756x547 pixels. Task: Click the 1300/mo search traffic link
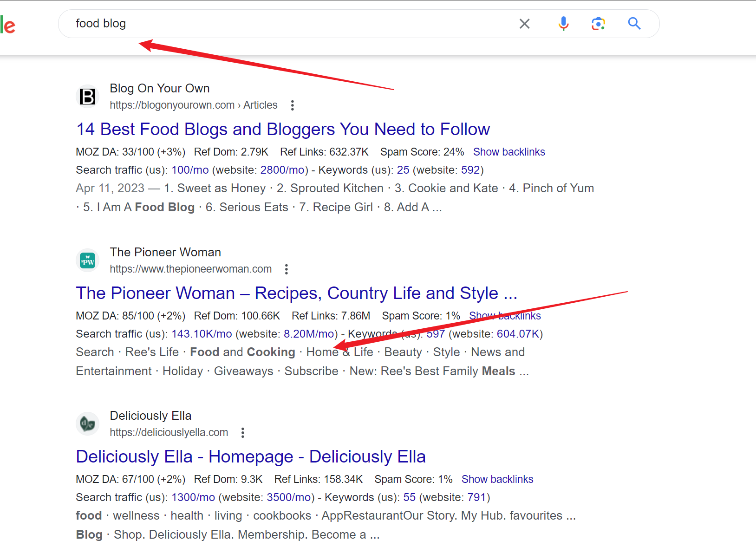[193, 497]
